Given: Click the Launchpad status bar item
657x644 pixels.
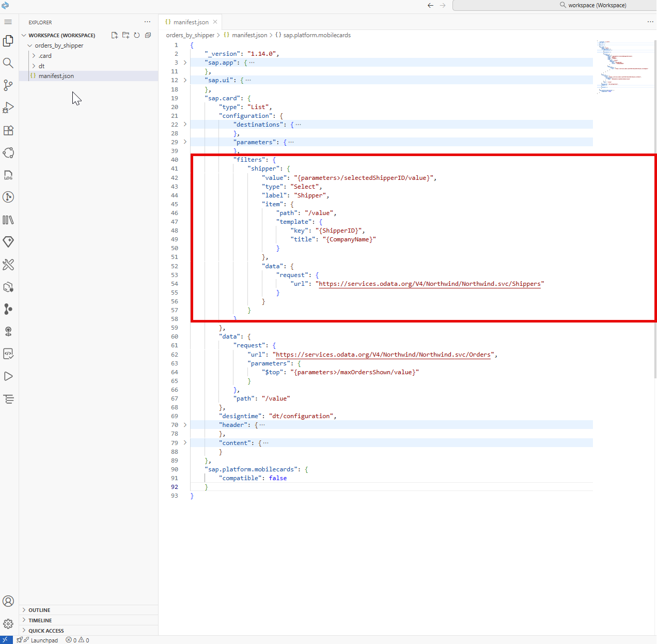Looking at the screenshot, I should (x=37, y=640).
